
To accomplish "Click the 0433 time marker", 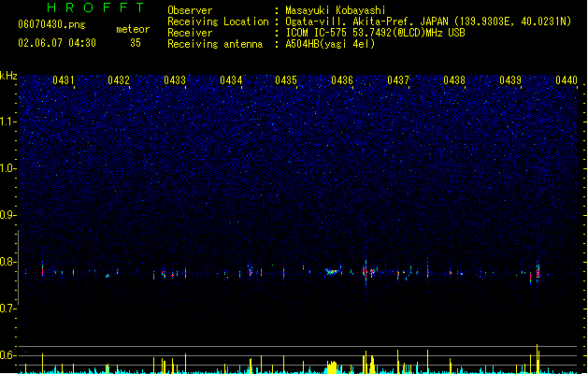I will (175, 80).
